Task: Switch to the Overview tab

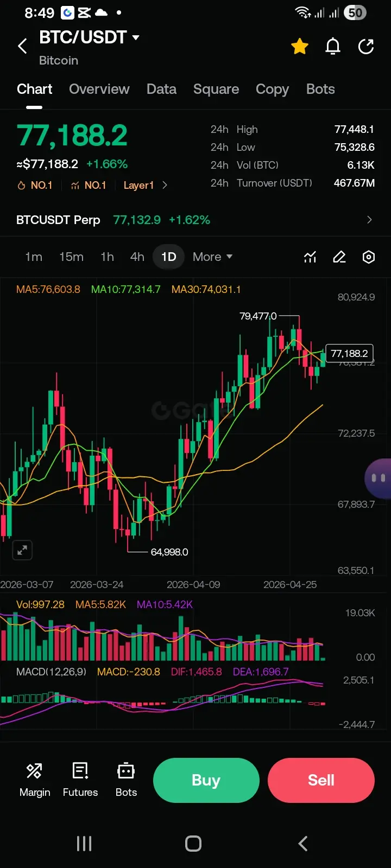Action: [99, 89]
